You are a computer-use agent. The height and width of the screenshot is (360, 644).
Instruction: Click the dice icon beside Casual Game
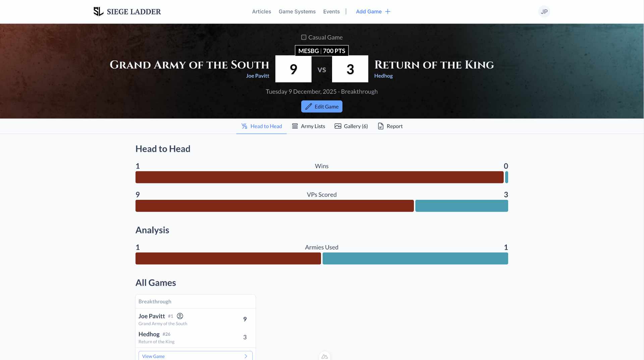tap(304, 37)
